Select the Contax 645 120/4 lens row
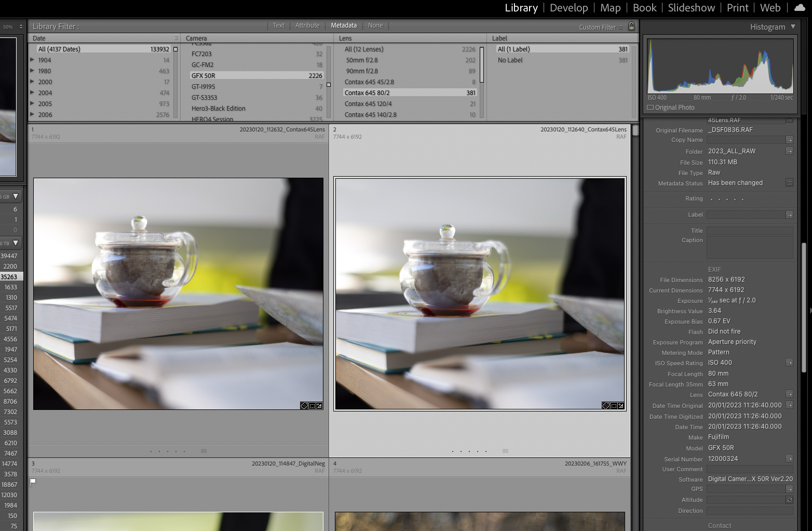 pos(410,103)
